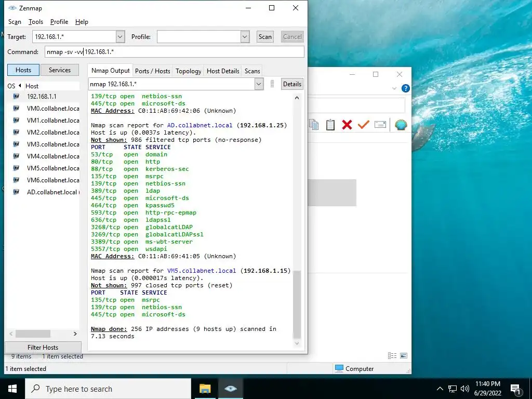Screen dimensions: 532x399
Task: Click the shell icon in background window toolbar
Action: point(401,125)
